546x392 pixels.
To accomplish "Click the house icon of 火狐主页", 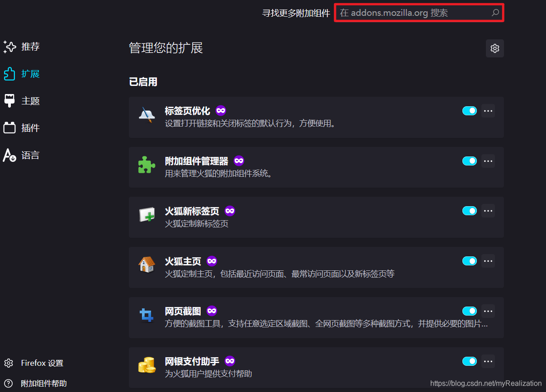I will [x=146, y=264].
